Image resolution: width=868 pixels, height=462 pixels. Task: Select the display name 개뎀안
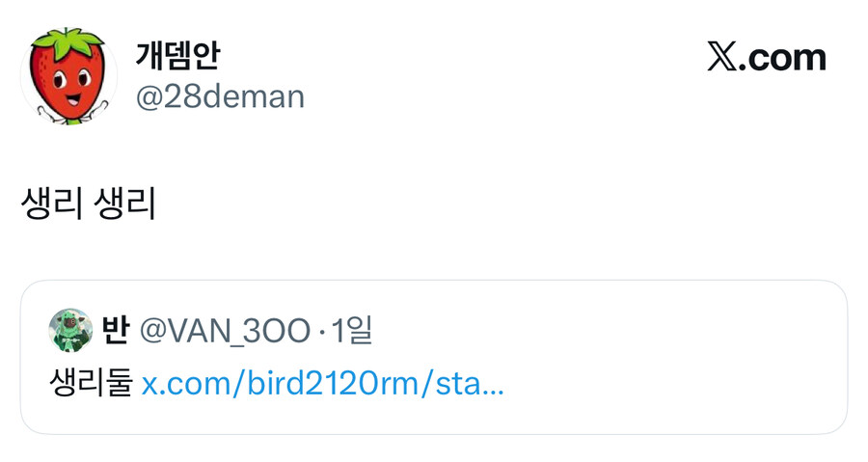[x=176, y=56]
